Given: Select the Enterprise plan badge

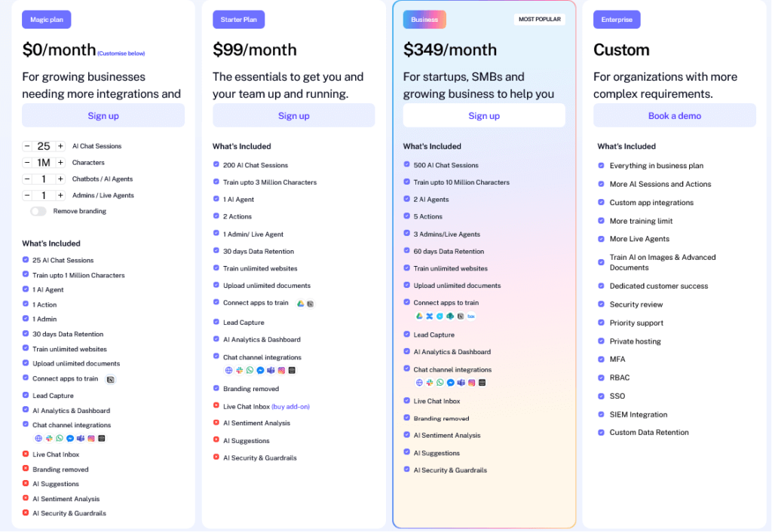Looking at the screenshot, I should (616, 19).
